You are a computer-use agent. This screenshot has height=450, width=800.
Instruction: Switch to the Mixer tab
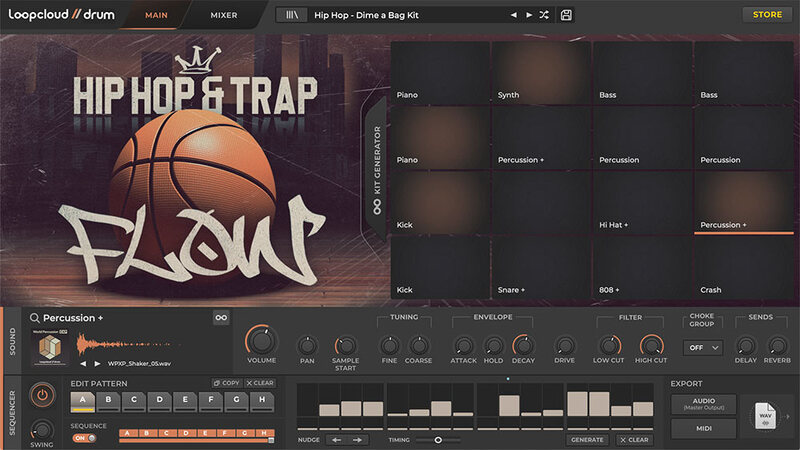point(224,15)
